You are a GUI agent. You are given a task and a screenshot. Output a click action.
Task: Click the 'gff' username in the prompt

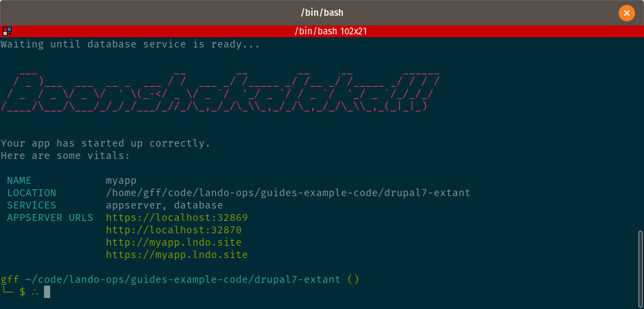tap(10, 279)
